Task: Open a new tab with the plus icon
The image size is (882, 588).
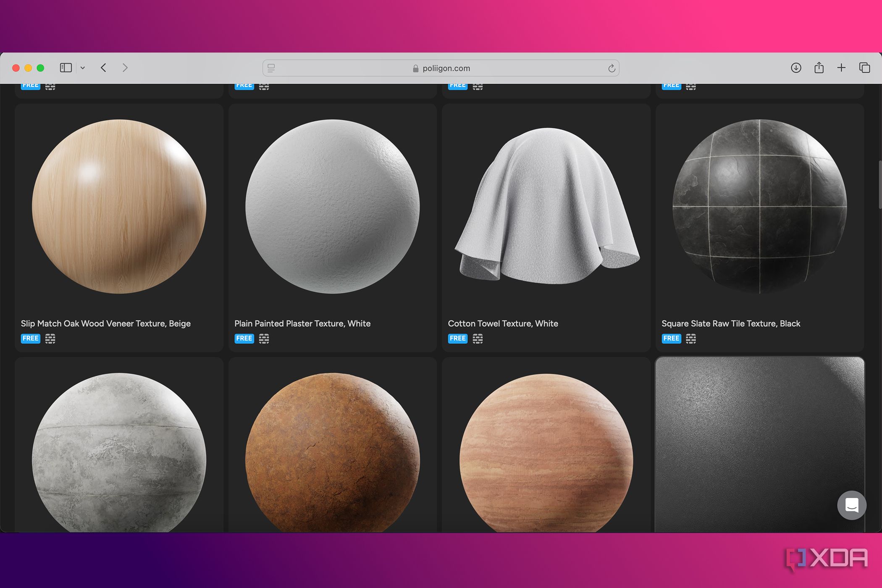Action: click(x=841, y=68)
